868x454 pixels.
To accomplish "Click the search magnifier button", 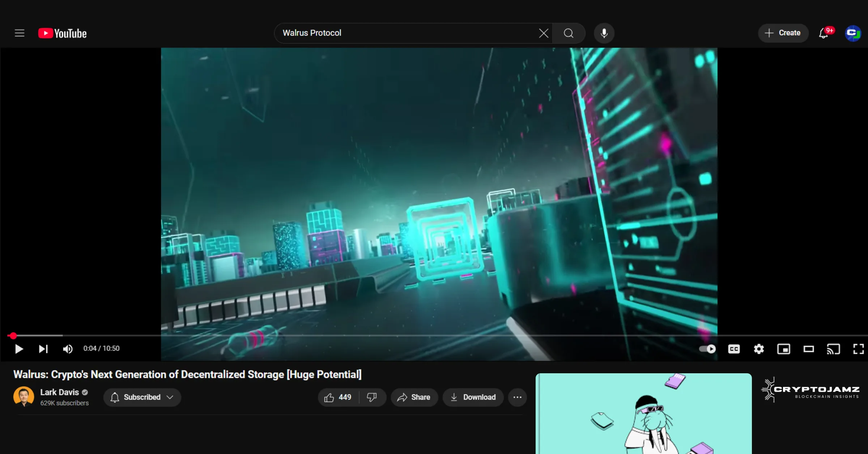I will coord(569,33).
